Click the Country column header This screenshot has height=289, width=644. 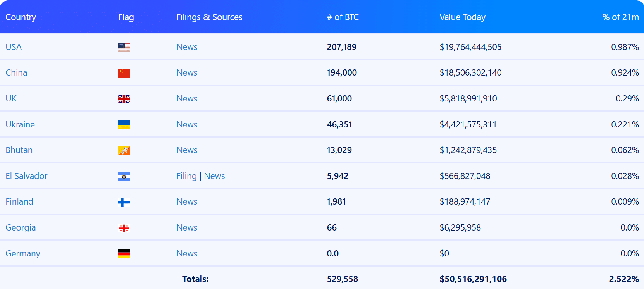pyautogui.click(x=21, y=17)
